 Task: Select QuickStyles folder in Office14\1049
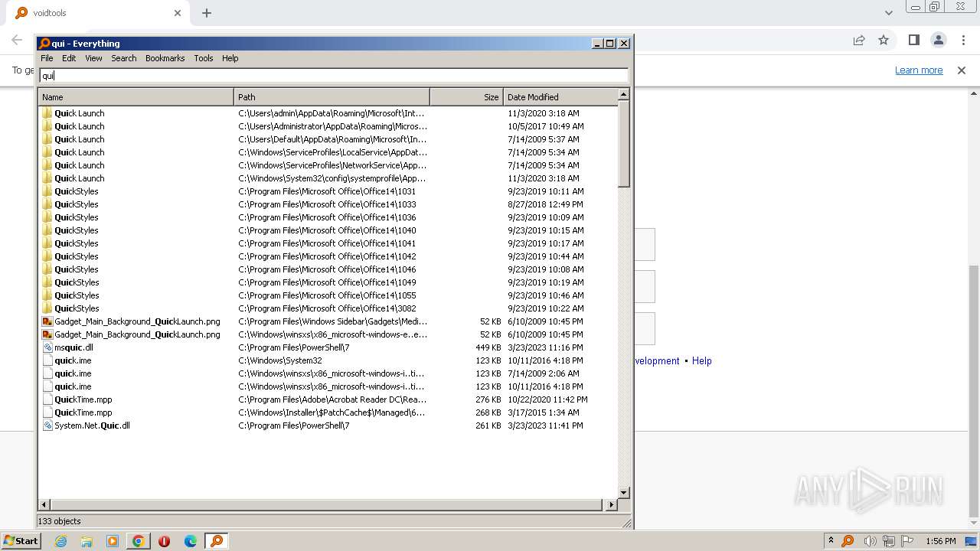[x=76, y=282]
